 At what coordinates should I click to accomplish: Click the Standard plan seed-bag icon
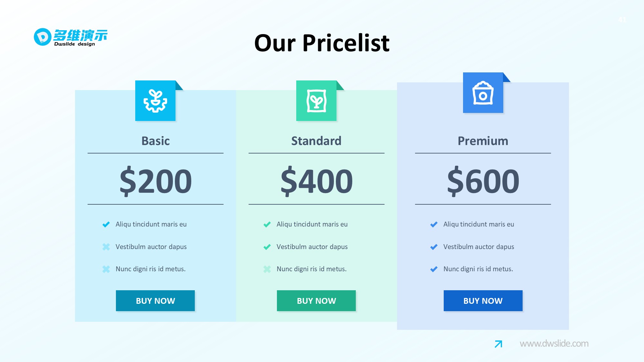click(x=316, y=101)
